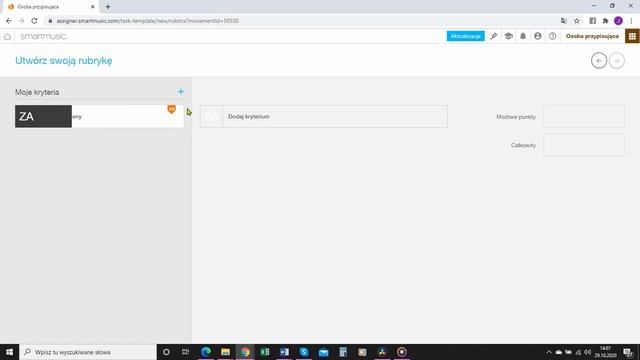The height and width of the screenshot is (360, 640).
Task: Click the Całkowity input field
Action: [584, 145]
